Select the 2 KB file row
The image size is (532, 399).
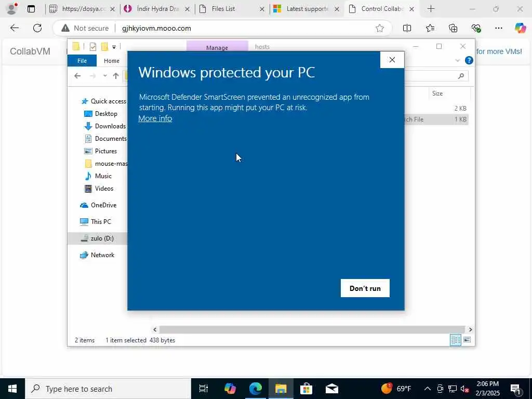click(436, 108)
